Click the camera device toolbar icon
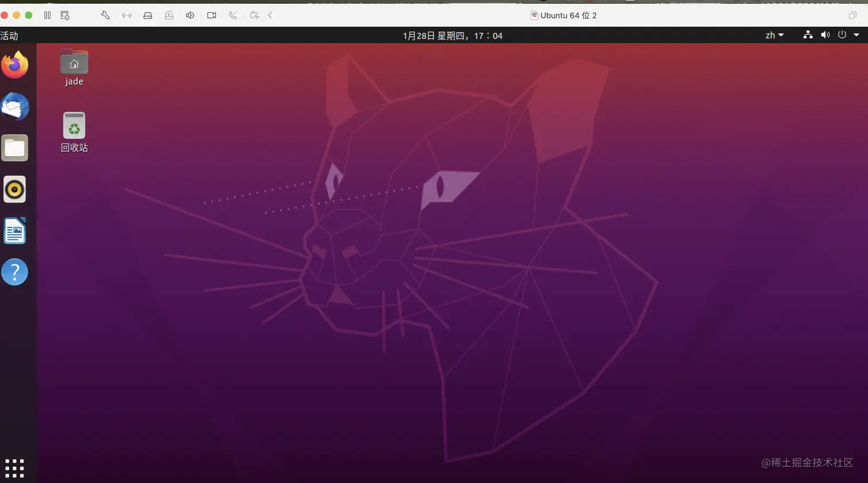The height and width of the screenshot is (483, 868). point(212,16)
